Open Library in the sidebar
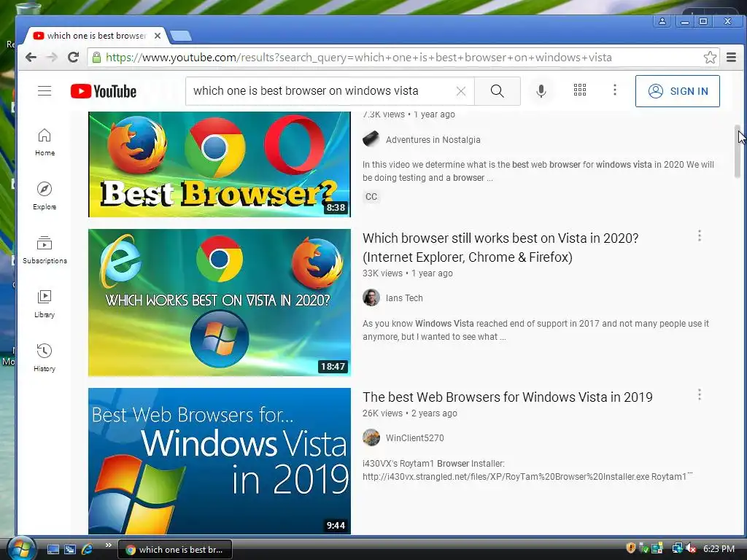 (44, 304)
